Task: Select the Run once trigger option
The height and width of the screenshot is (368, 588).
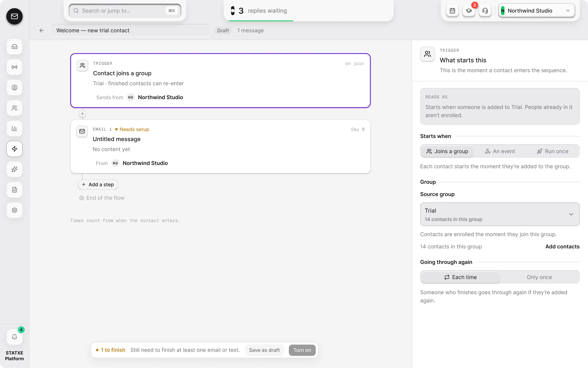Action: point(552,151)
